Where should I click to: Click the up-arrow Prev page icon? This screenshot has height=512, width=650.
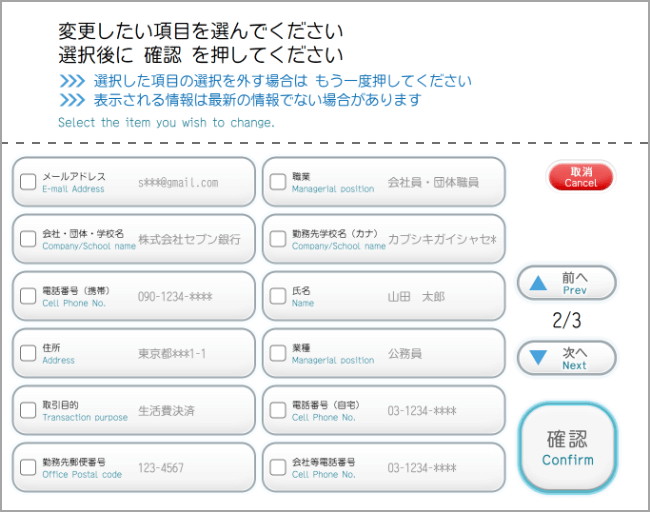[x=538, y=283]
